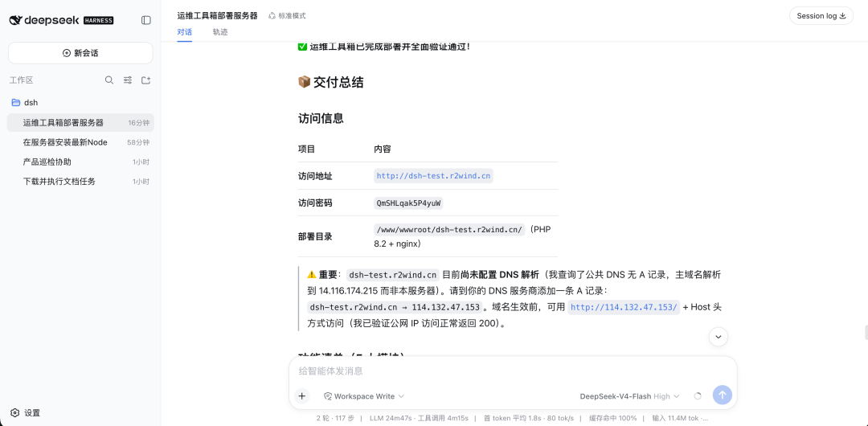Open the http://dsh-test.r2wind.cn link

pos(433,176)
